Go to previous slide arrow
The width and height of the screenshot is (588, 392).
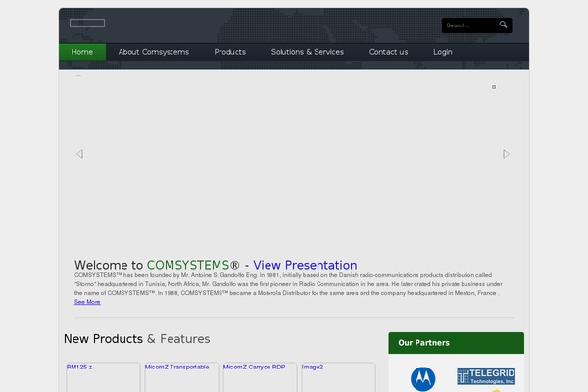pyautogui.click(x=79, y=154)
